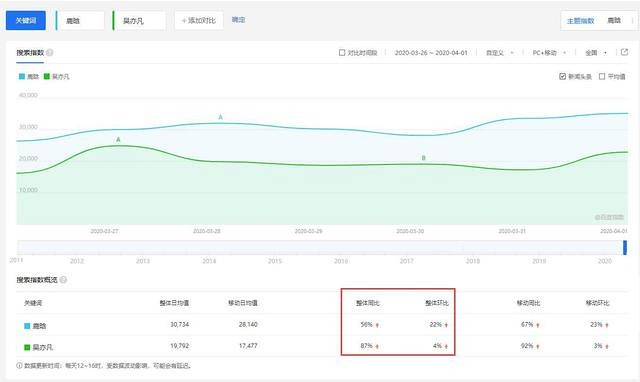
Task: Click the 确定 link
Action: pos(238,20)
